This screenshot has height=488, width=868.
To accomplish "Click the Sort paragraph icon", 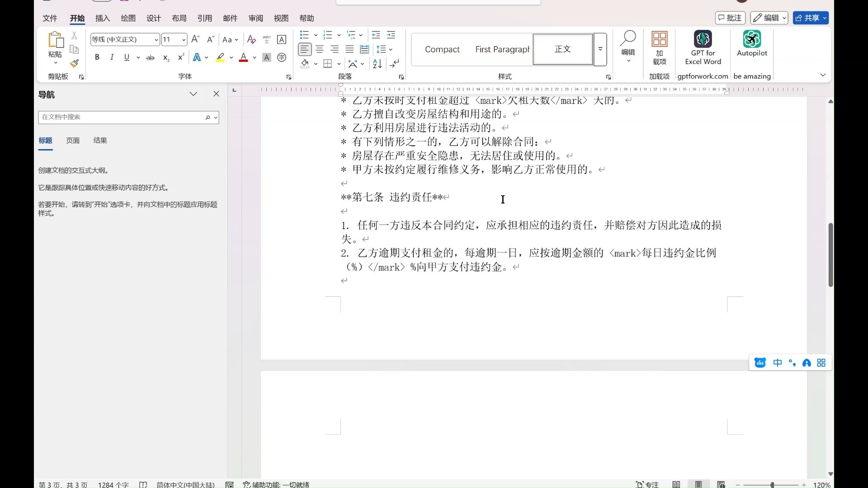I will pos(377,64).
